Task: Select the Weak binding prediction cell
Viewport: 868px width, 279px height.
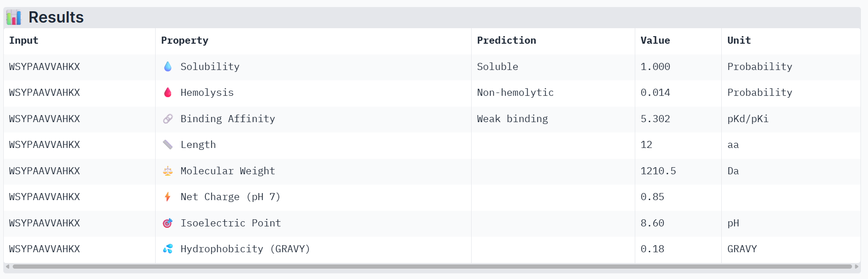Action: 553,119
